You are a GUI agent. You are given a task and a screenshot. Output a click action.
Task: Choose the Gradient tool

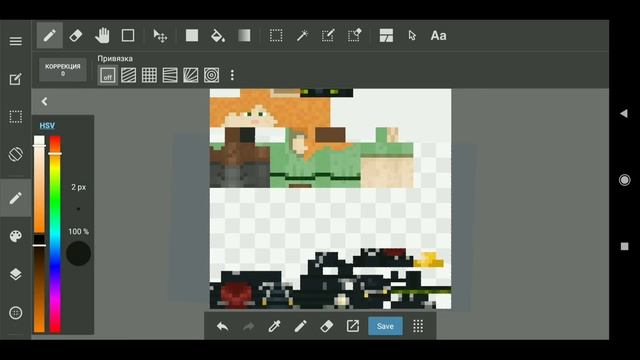click(244, 36)
